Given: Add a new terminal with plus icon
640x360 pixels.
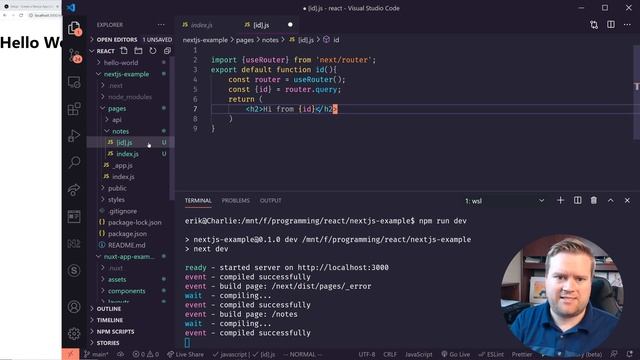Looking at the screenshot, I should (560, 200).
